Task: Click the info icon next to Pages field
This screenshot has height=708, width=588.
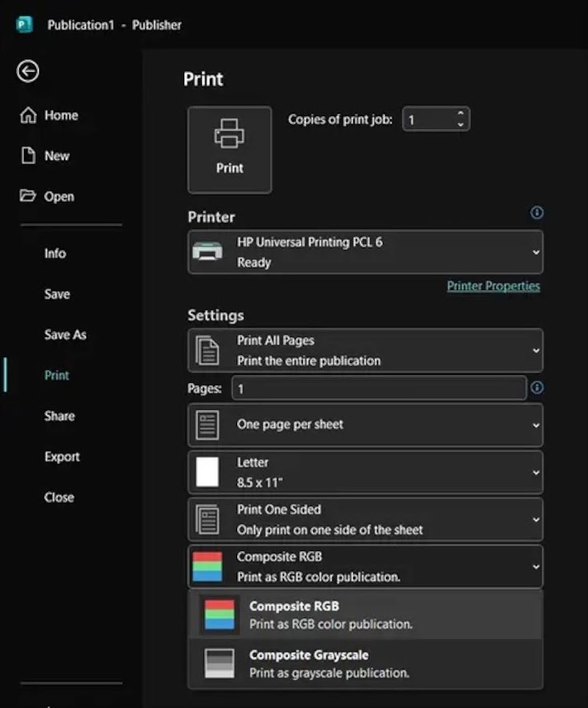Action: pyautogui.click(x=537, y=388)
